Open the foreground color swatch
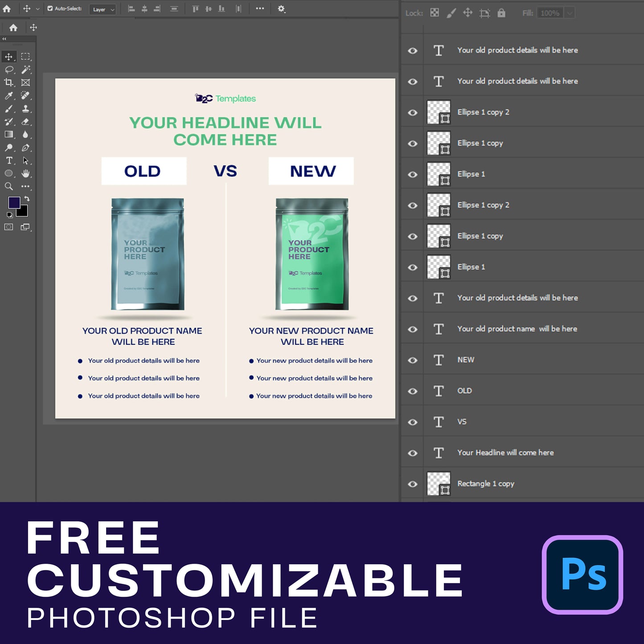644x644 pixels. tap(14, 203)
